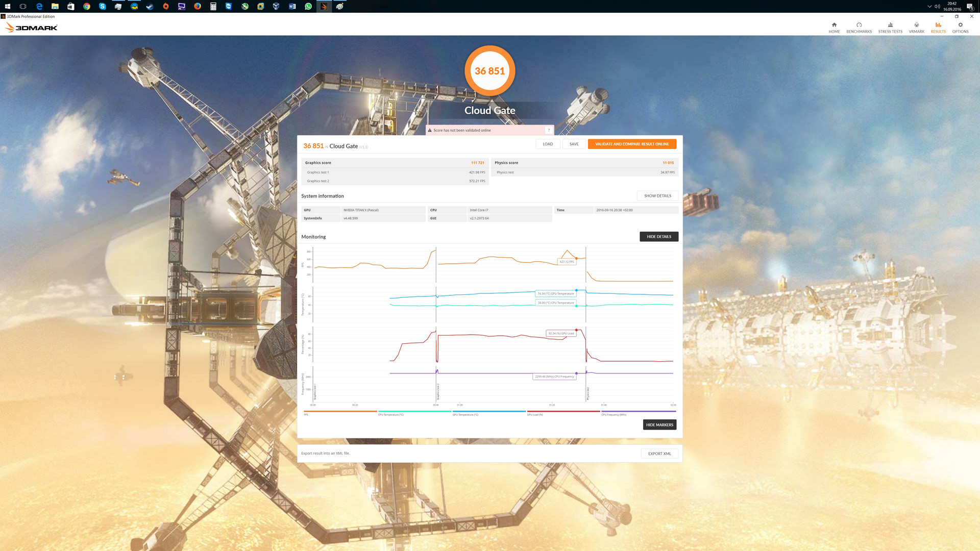The image size is (980, 551).
Task: Click the CPU Temperature 38.00 marker label
Action: tap(555, 303)
